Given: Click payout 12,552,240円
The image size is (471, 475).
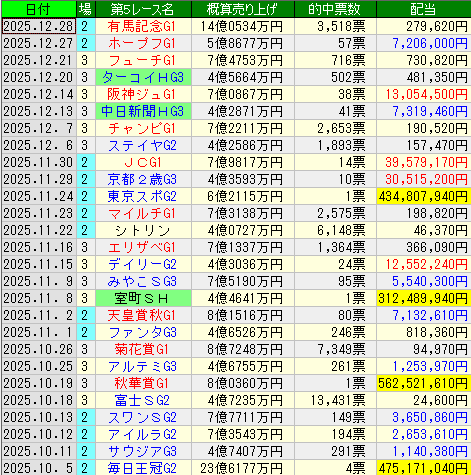Looking at the screenshot, I should [x=427, y=264].
